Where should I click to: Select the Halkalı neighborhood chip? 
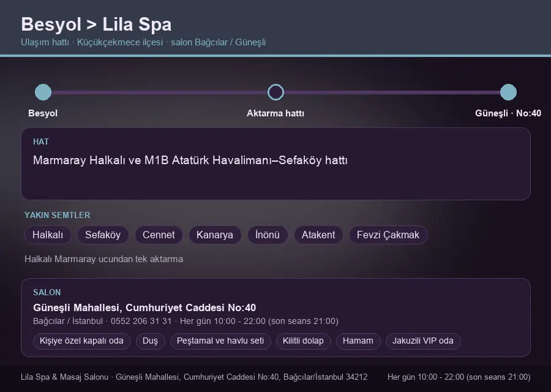48,235
